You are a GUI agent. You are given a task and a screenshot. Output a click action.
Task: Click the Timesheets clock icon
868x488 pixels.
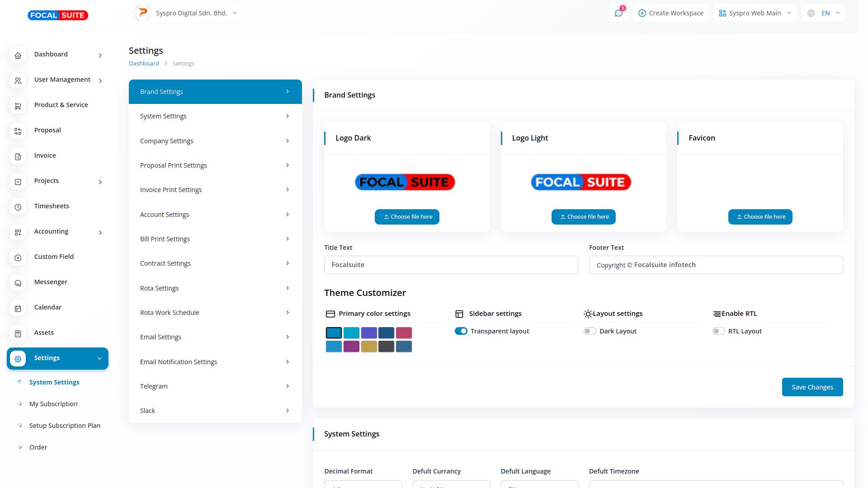[18, 207]
